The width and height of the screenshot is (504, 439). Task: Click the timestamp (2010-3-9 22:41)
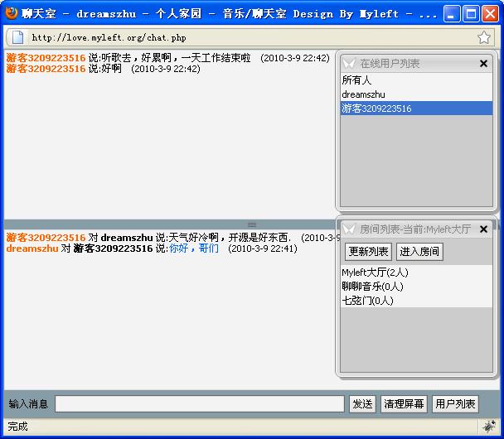pyautogui.click(x=262, y=248)
